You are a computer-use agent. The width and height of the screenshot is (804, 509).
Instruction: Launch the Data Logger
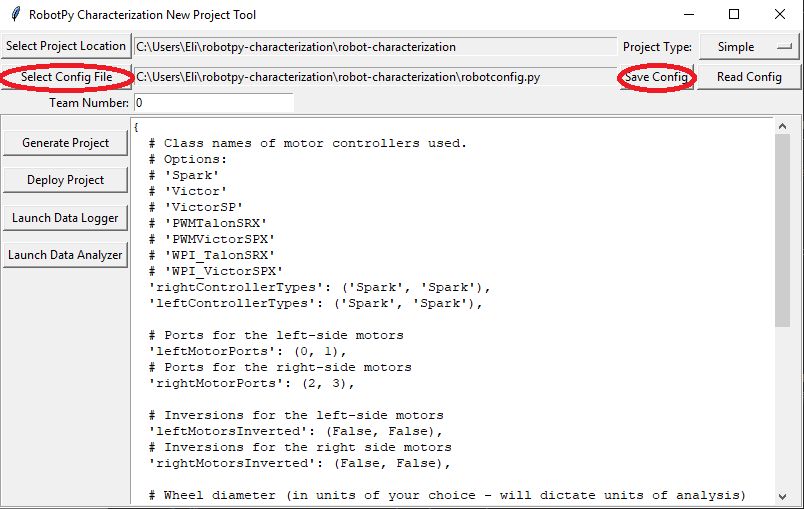(65, 218)
